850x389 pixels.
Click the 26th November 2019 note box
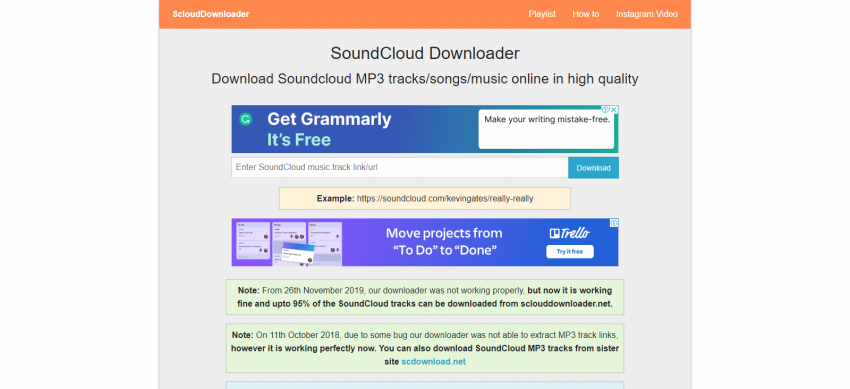click(425, 297)
